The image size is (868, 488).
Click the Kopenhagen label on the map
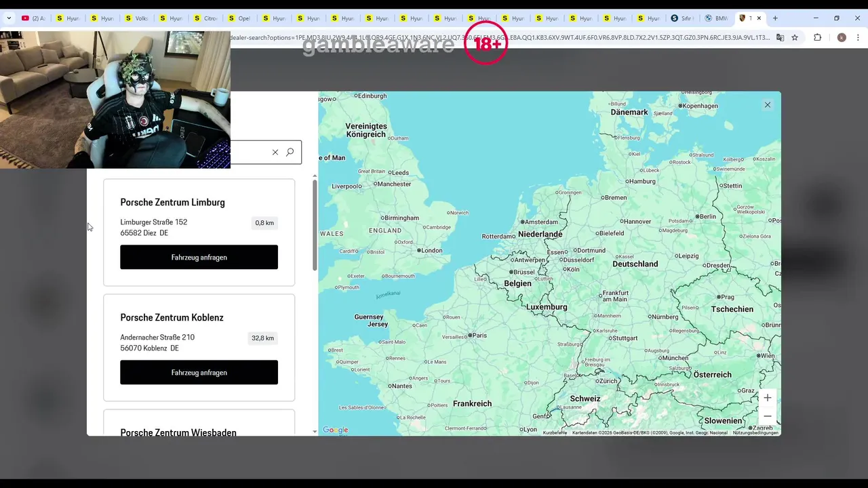(701, 106)
